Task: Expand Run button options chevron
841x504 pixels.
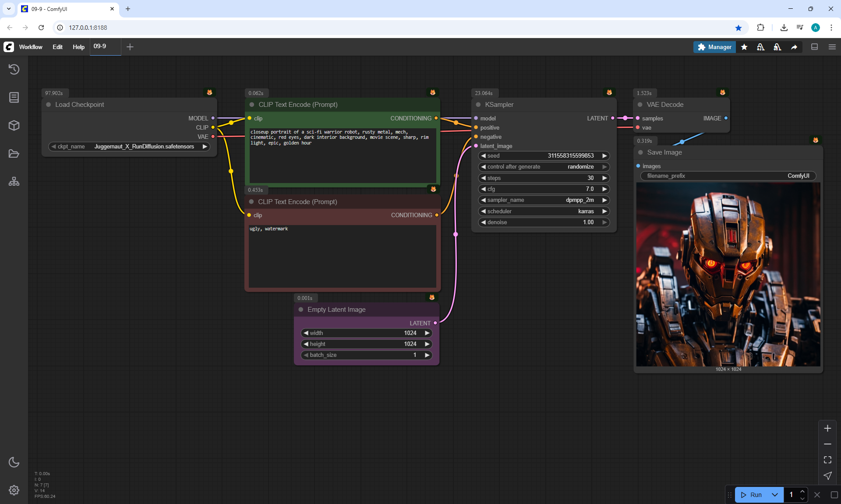Action: 775,495
